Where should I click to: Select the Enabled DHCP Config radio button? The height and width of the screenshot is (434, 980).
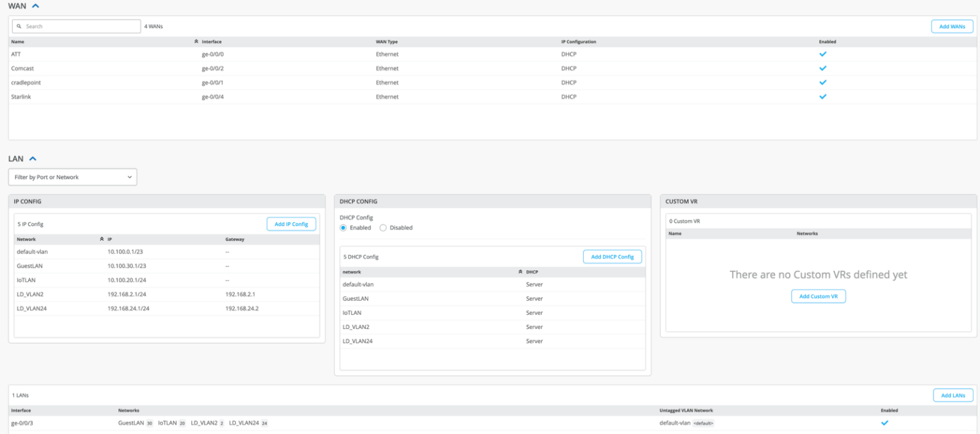click(x=344, y=228)
